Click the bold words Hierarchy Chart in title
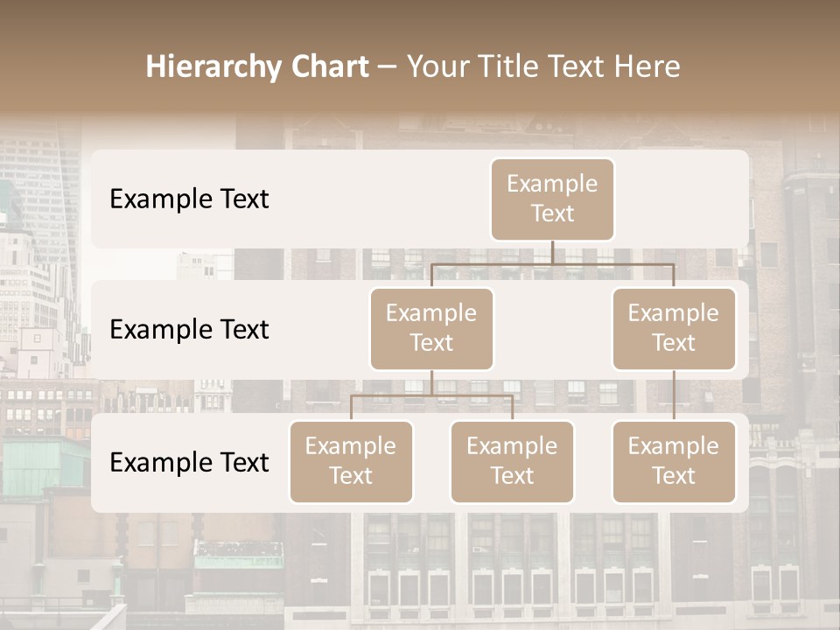Image resolution: width=840 pixels, height=630 pixels. coord(256,67)
